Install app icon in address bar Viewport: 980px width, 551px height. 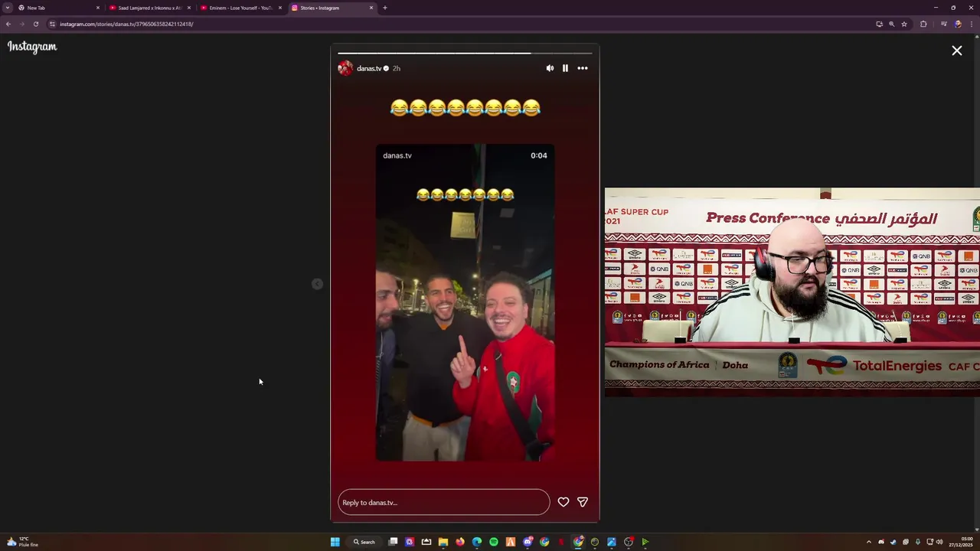[x=879, y=24]
